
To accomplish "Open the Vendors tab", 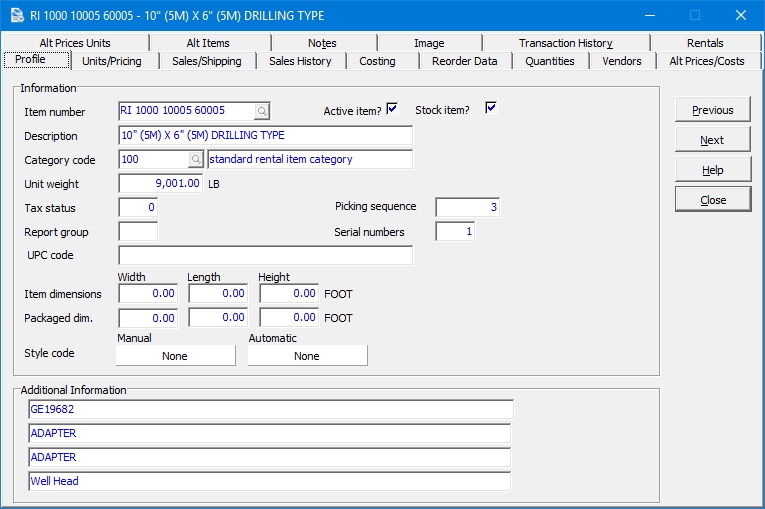I will coord(622,61).
